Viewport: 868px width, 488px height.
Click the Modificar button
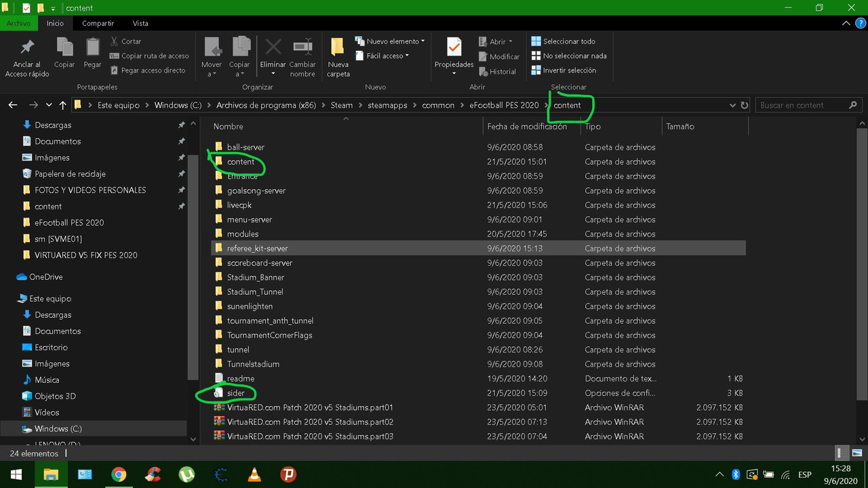pos(499,57)
